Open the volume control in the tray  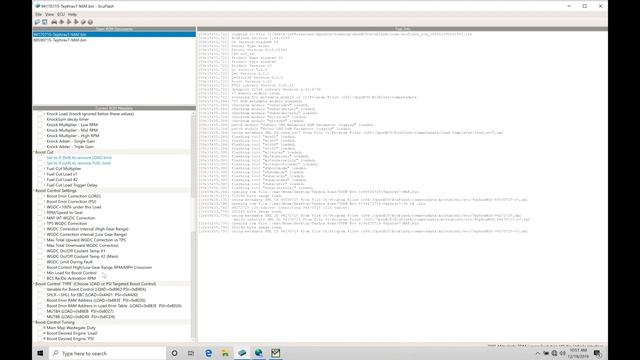(562, 353)
